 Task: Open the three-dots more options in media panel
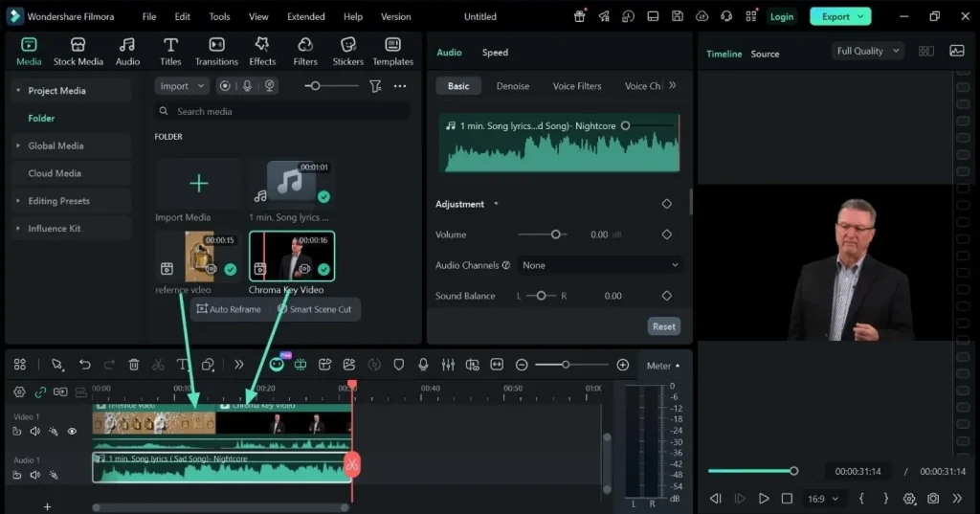click(400, 86)
